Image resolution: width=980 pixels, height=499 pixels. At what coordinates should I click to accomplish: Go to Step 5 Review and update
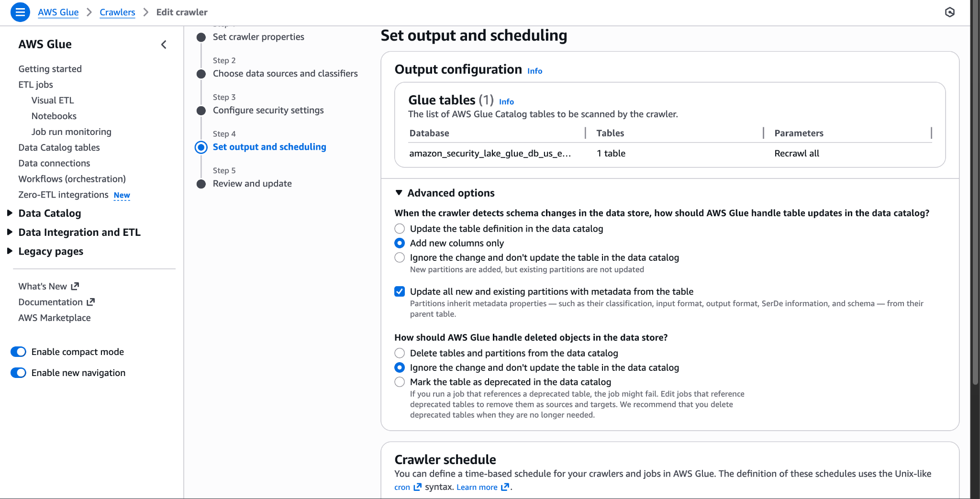[x=252, y=184]
